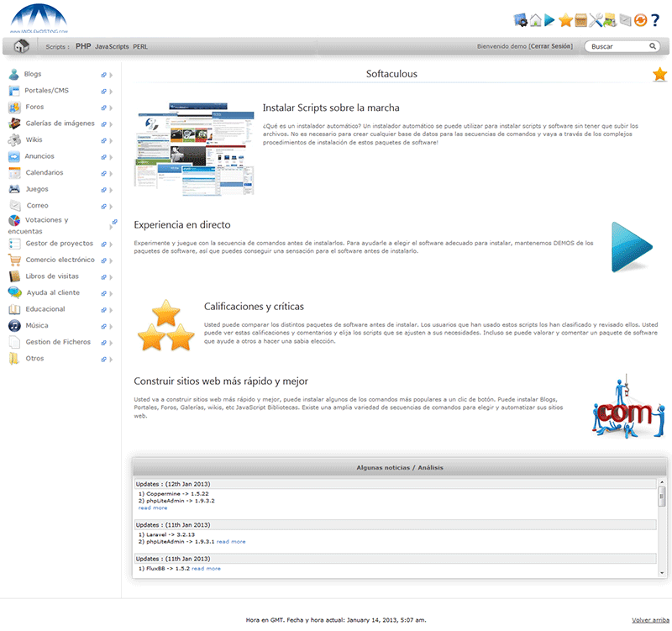The image size is (672, 631).
Task: Click the news panel scrollbar thumb
Action: 662,497
